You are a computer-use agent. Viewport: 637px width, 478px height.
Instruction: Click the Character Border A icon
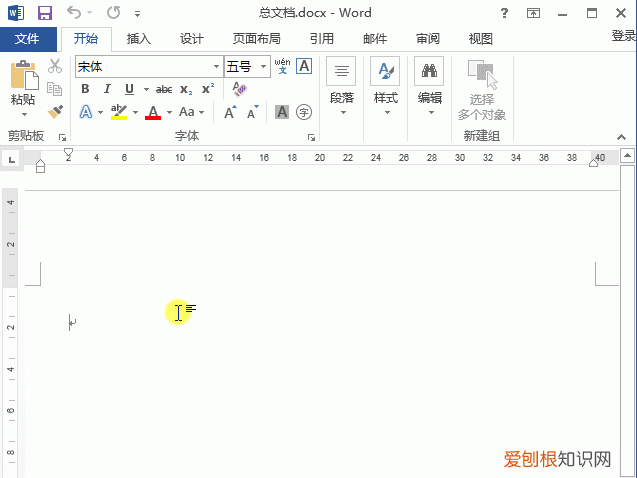click(x=304, y=66)
